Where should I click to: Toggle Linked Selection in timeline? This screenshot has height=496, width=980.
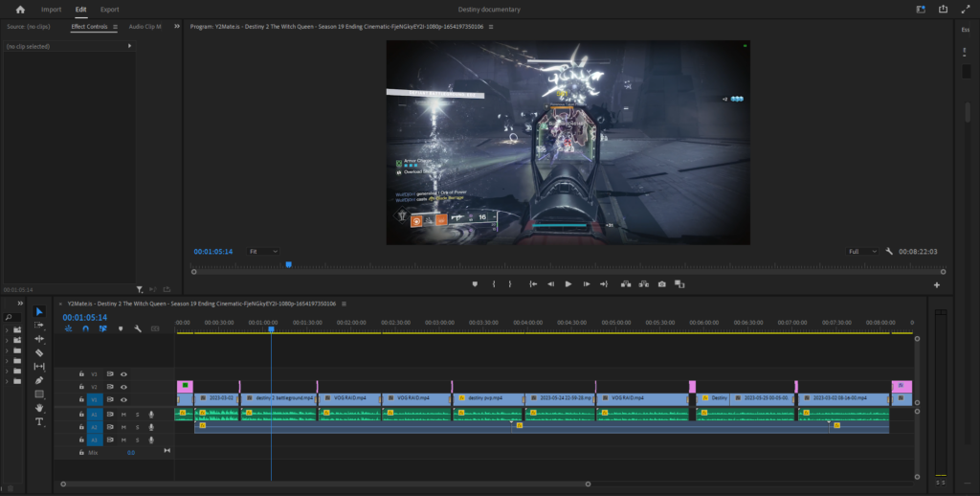(x=103, y=328)
